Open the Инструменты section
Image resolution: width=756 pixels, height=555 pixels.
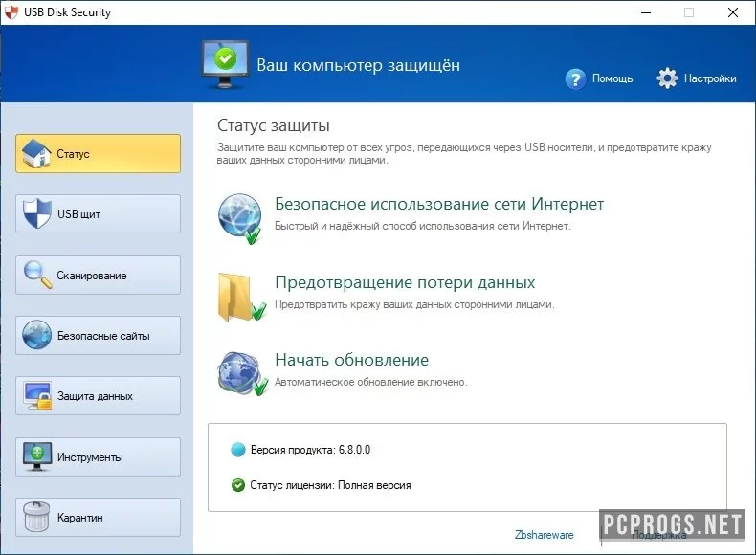click(x=98, y=456)
